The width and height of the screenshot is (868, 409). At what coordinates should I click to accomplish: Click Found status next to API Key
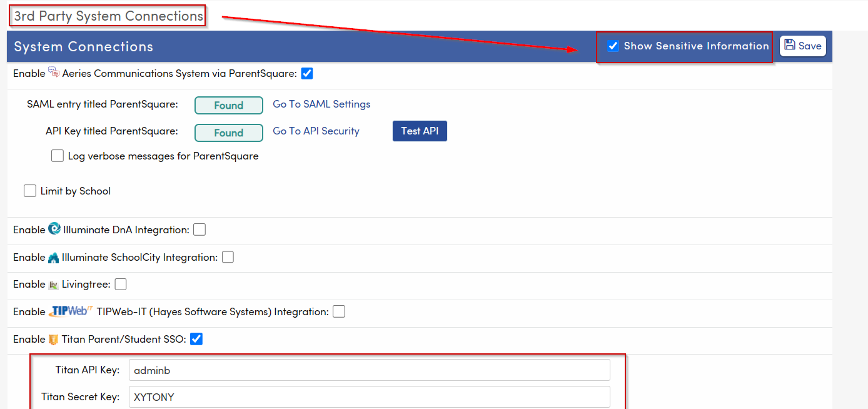tap(229, 133)
